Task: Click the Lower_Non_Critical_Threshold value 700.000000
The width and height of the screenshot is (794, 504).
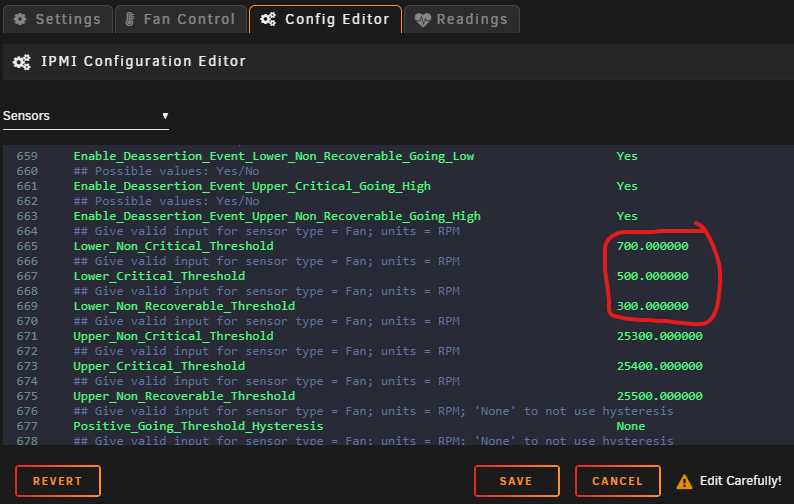Action: [652, 246]
